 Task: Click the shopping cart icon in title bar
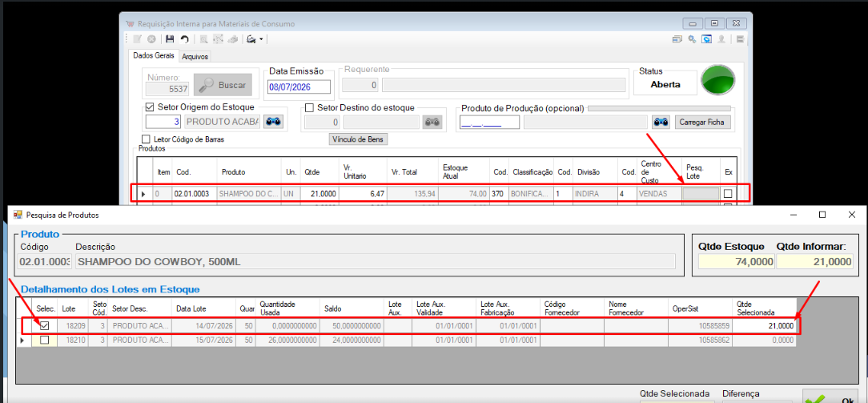click(x=130, y=24)
